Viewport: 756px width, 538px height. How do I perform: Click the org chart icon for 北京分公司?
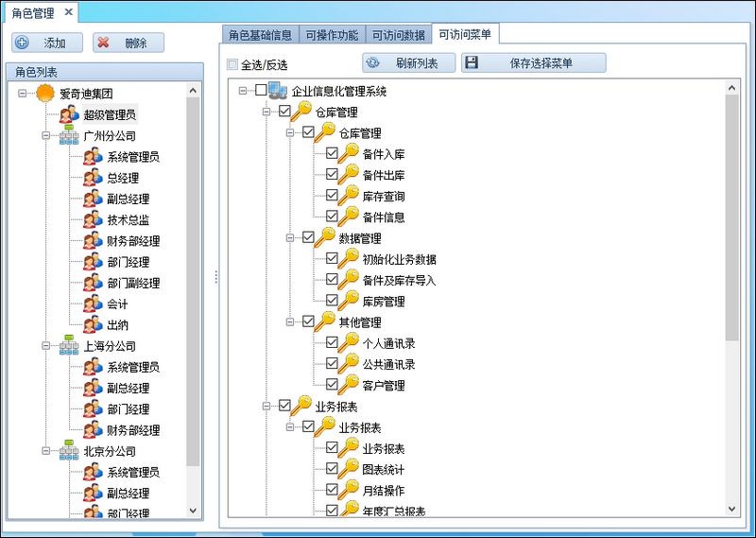(69, 451)
